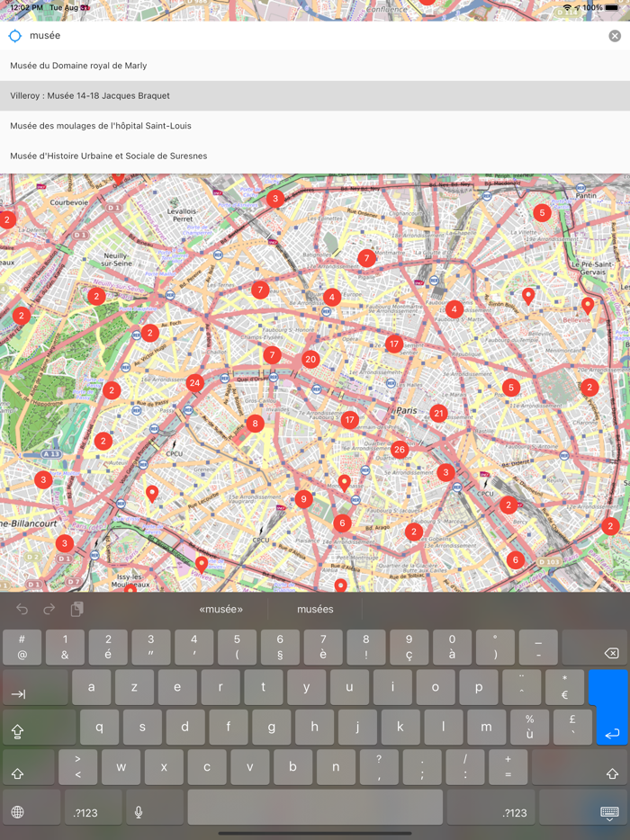The image size is (630, 840).
Task: Tap the "2 é" number key
Action: (108, 648)
